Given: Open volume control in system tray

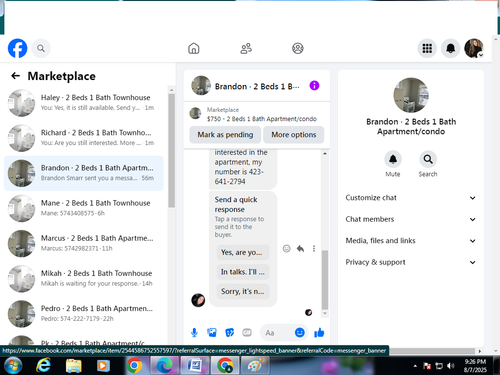Looking at the screenshot, I should (x=451, y=366).
